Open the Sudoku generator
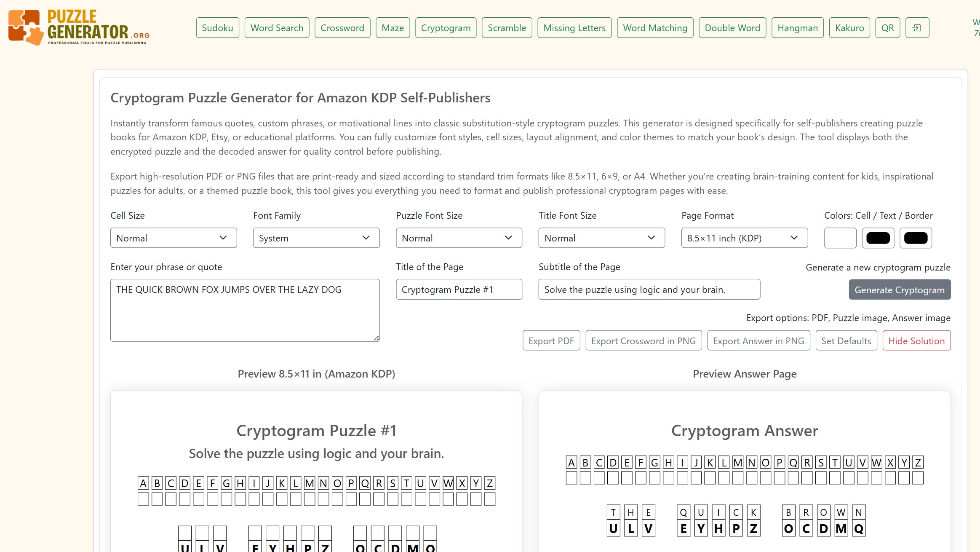 217,27
